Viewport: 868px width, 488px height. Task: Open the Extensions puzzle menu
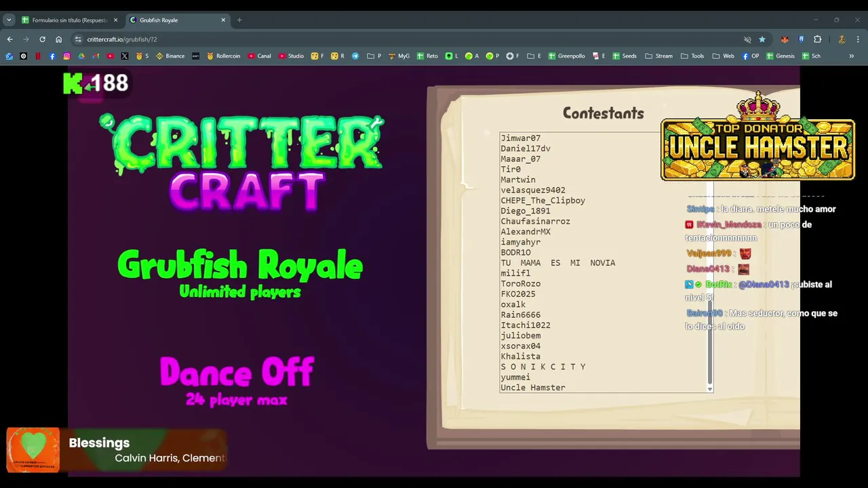(817, 39)
